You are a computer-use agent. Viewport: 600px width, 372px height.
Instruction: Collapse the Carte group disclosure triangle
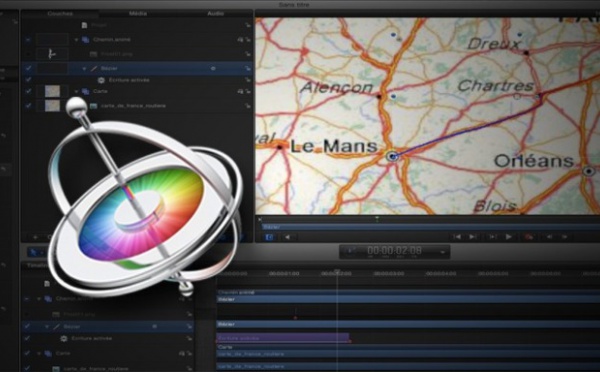pyautogui.click(x=76, y=91)
